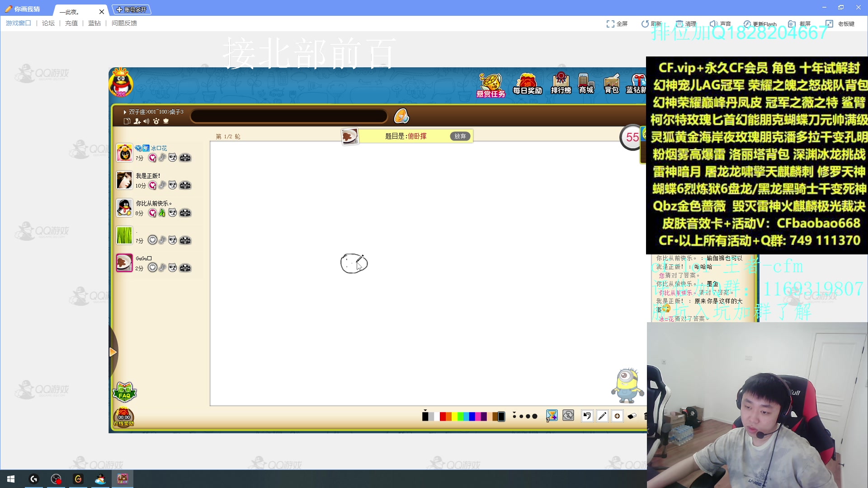
Task: Open the 论坛 forum menu item
Action: pos(48,23)
